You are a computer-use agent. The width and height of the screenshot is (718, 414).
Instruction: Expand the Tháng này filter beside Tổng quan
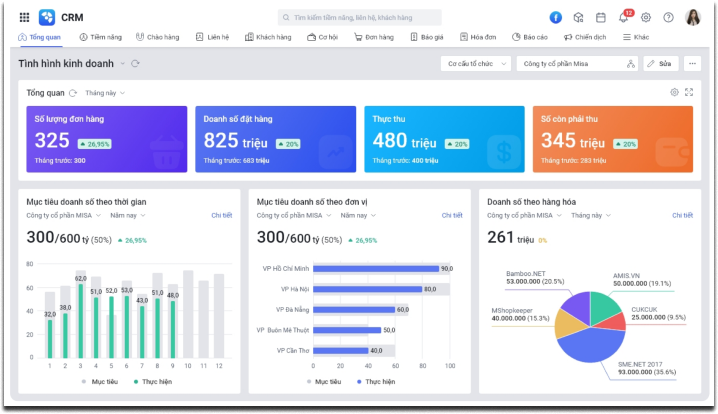pos(105,93)
